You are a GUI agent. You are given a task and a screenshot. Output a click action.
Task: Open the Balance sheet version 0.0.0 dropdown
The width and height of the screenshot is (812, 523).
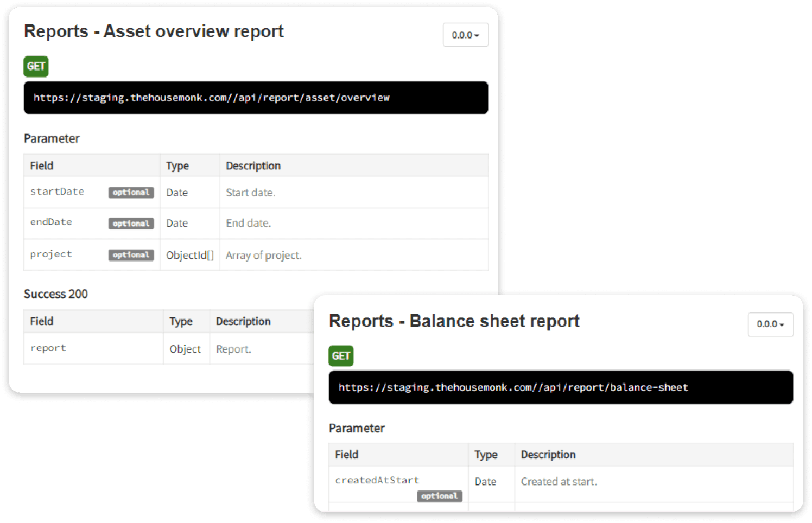(x=770, y=324)
